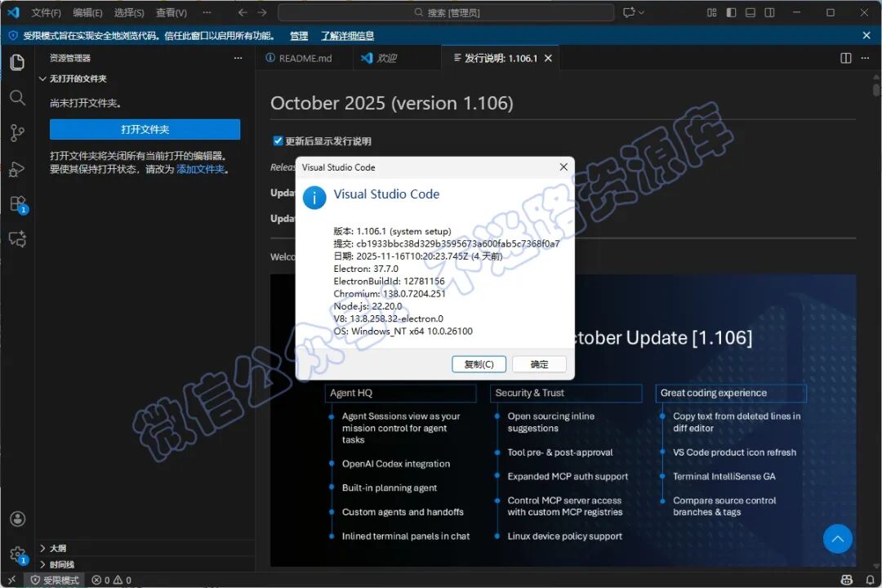This screenshot has height=588, width=882.
Task: Click the scroll-to-top round button
Action: pyautogui.click(x=838, y=539)
